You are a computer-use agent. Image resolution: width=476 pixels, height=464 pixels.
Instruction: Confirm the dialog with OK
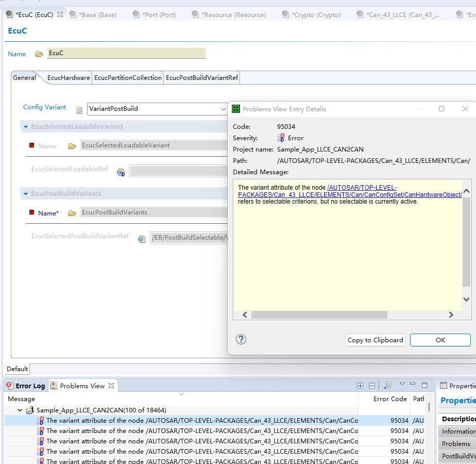point(440,340)
